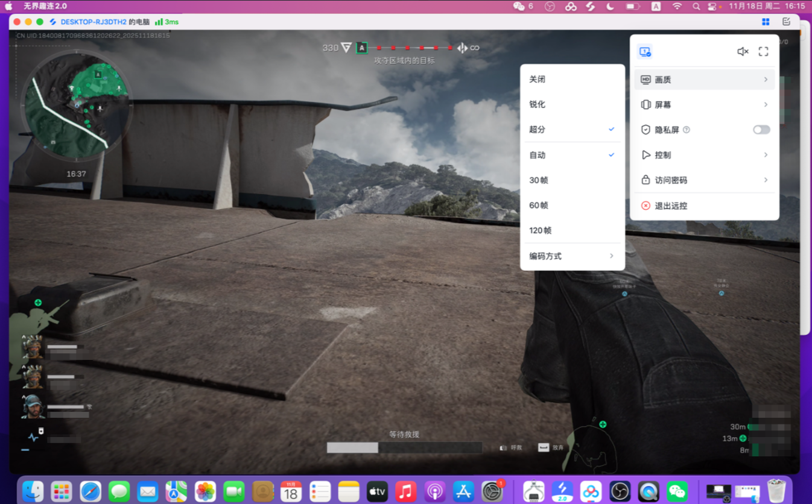Expand the chevron next to 画质
812x504 pixels.
[x=765, y=79]
